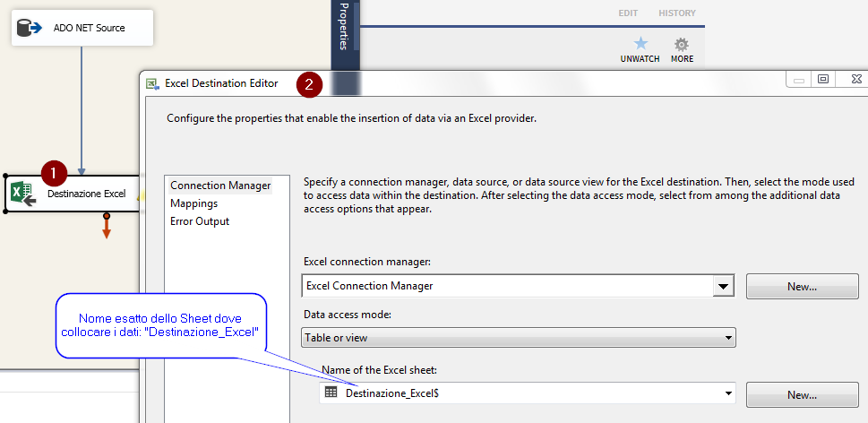Click the Excel Destination Editor title icon

coord(153,83)
